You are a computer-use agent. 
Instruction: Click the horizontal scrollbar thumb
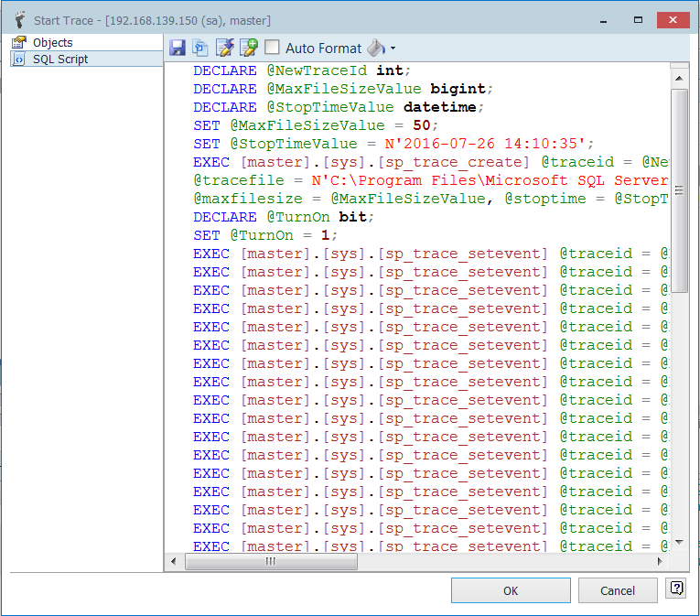(x=272, y=562)
